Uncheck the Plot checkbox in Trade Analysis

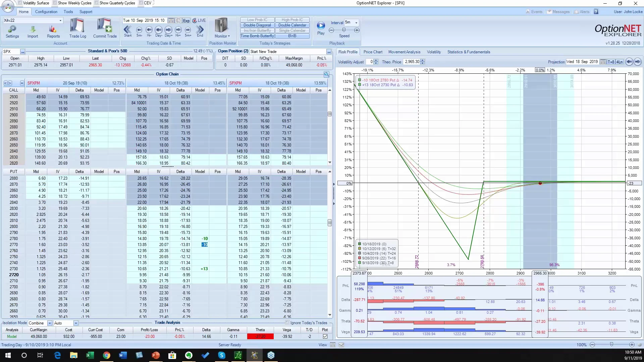325,337
